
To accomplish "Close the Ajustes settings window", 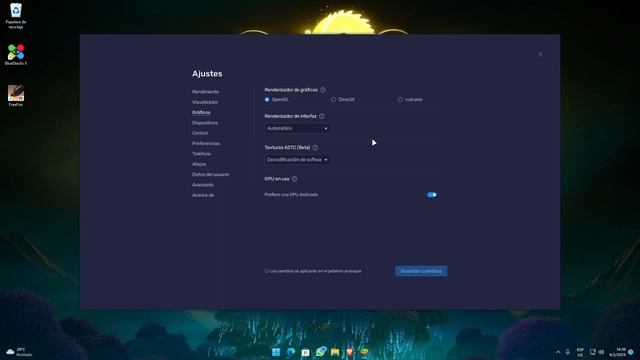I will coord(541,54).
